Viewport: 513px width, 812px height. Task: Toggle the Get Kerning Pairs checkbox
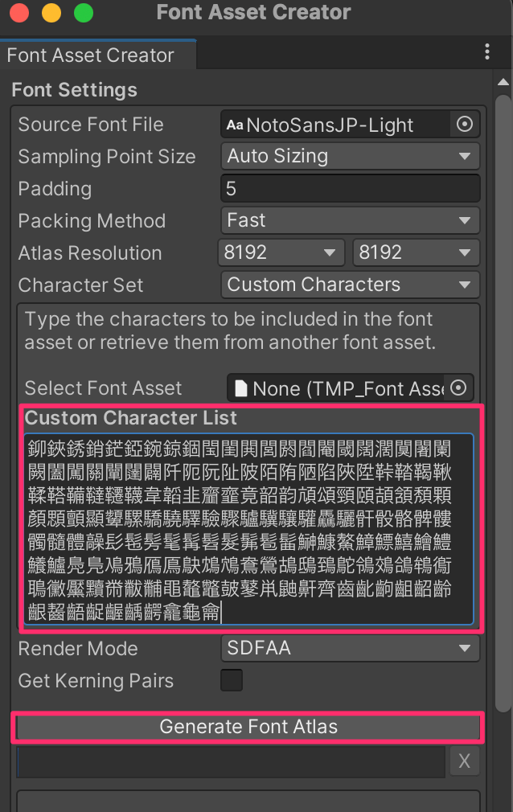[232, 680]
